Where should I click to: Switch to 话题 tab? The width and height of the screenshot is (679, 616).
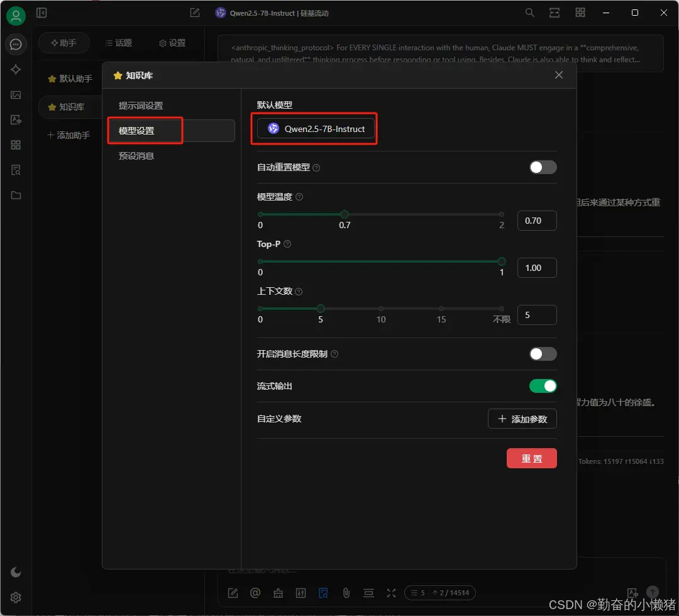(119, 43)
